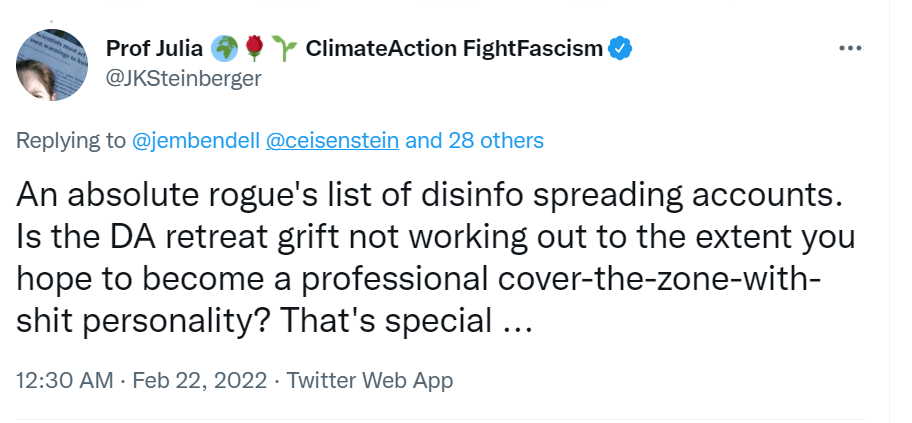Screen dimensions: 912x423
Task: Click the Feb 22, 2022 date
Action: (x=200, y=380)
